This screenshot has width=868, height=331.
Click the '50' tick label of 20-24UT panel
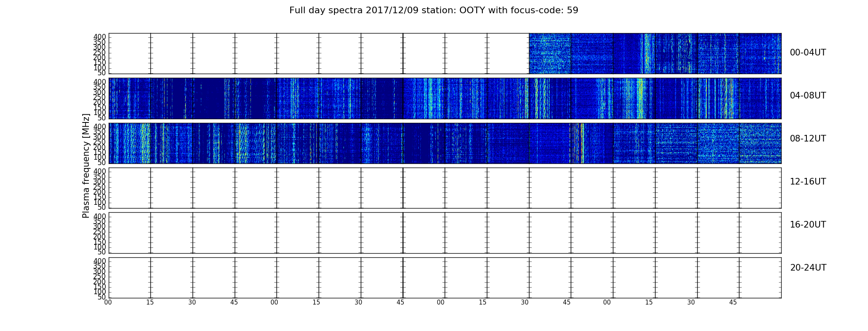pyautogui.click(x=102, y=297)
